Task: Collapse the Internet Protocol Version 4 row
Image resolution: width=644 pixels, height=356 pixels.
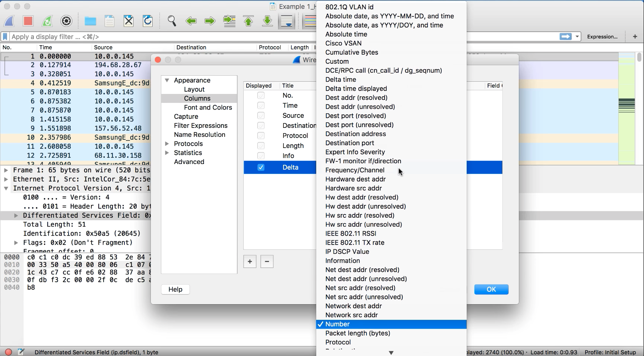Action: (x=6, y=188)
